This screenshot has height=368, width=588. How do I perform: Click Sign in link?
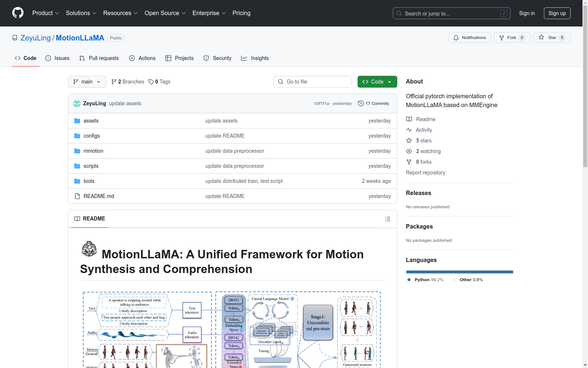527,13
